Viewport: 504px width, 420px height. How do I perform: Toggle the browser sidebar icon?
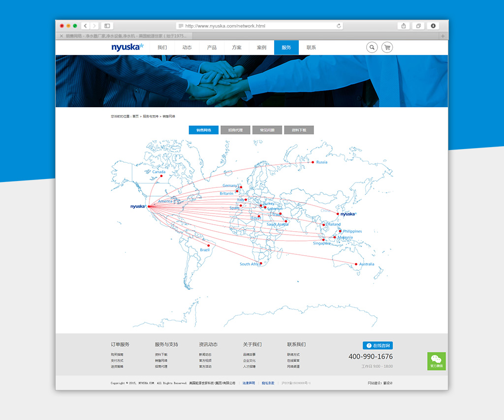tap(107, 26)
